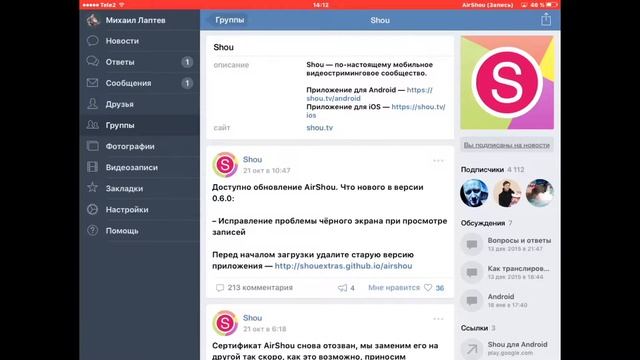The height and width of the screenshot is (360, 640).
Task: Open options menu of 6:18 post
Action: coord(438,319)
